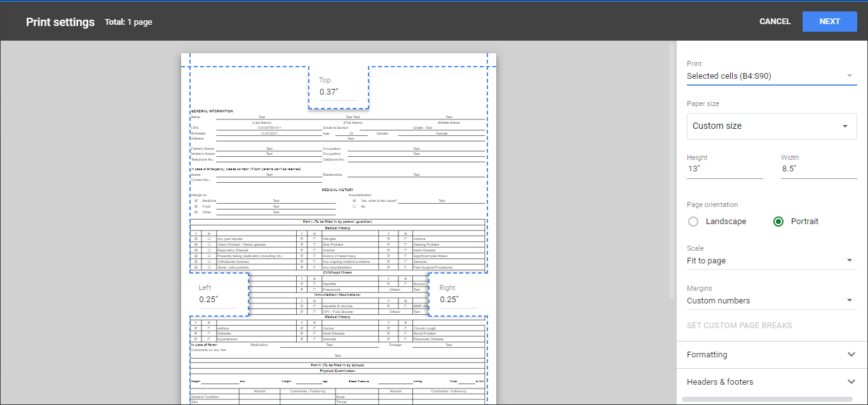This screenshot has height=405, width=868.
Task: Click 'GENERAL INFORMATION' heading in preview
Action: pos(212,111)
